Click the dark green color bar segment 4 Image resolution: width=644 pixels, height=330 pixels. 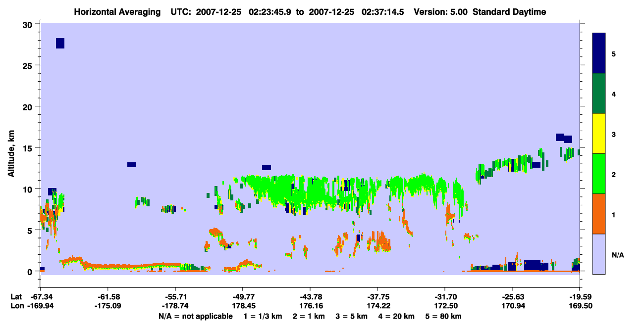599,94
